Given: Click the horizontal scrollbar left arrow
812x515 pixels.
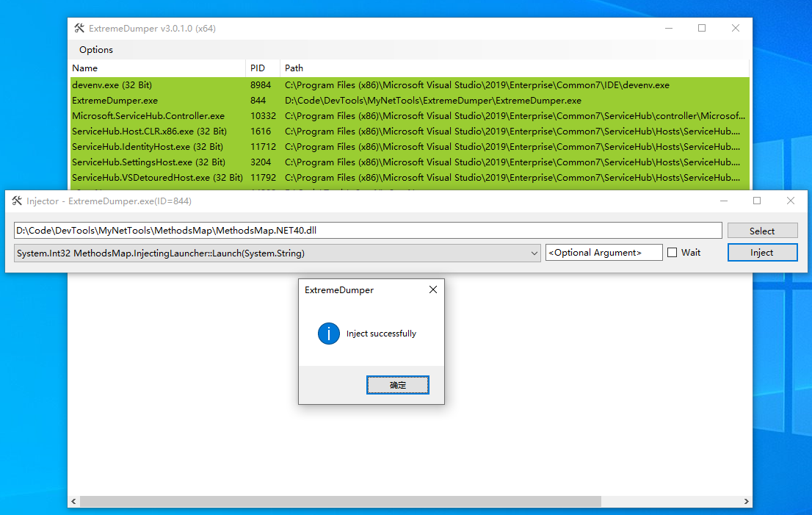Looking at the screenshot, I should point(73,501).
